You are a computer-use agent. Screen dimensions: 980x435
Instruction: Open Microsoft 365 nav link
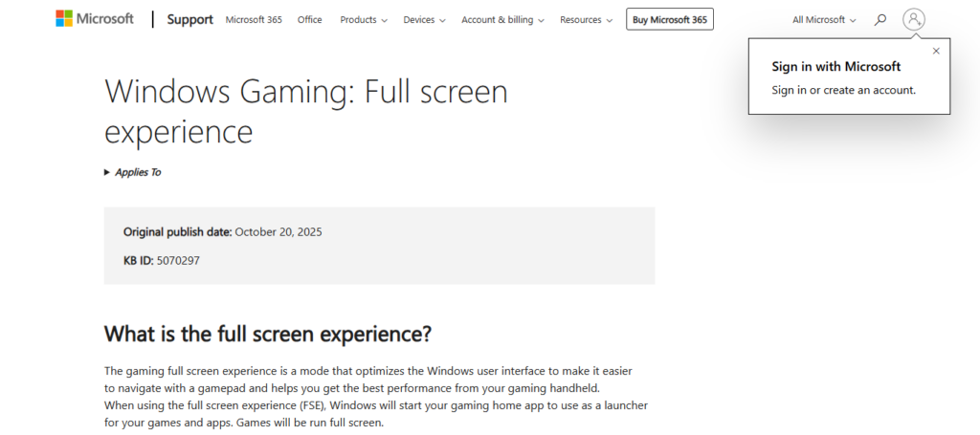[254, 19]
